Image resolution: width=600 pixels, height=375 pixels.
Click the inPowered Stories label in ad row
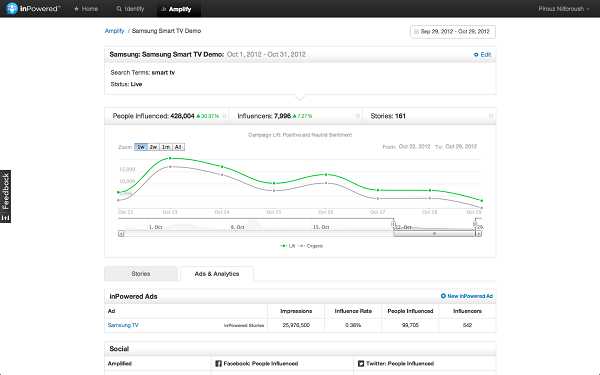click(244, 326)
